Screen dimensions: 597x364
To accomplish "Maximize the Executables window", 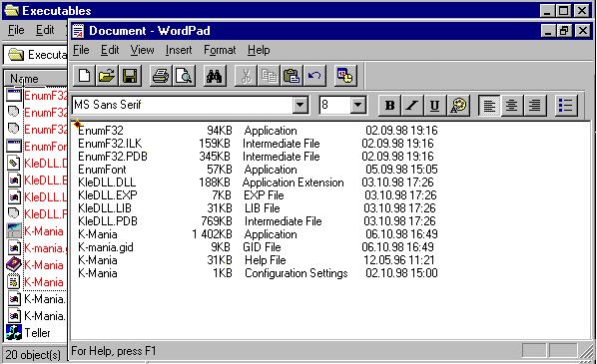I will [563, 11].
